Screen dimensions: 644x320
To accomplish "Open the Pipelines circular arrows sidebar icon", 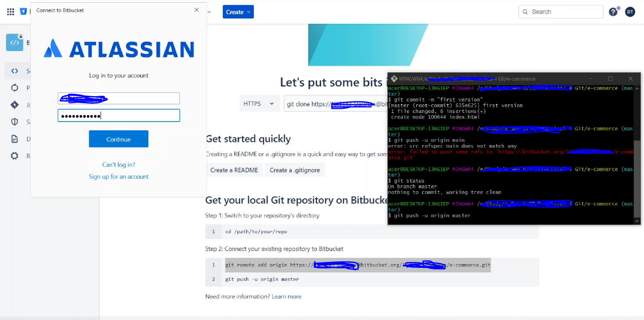I will (x=14, y=88).
